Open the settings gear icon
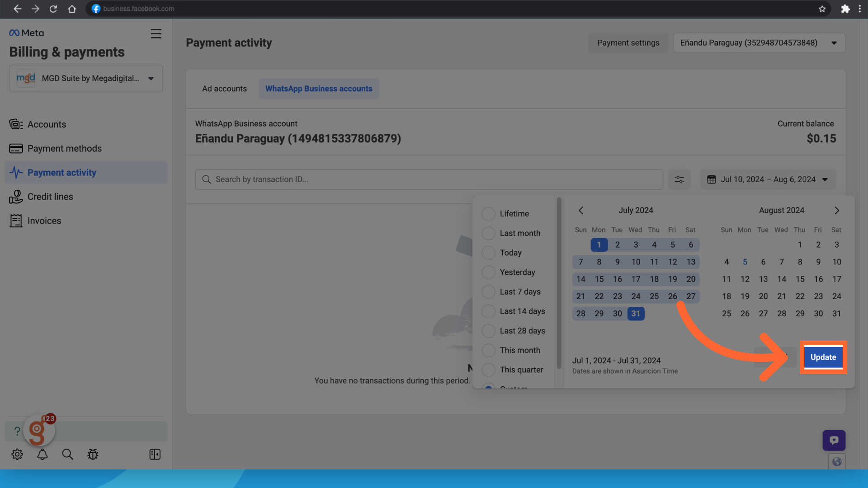868x488 pixels. [17, 454]
